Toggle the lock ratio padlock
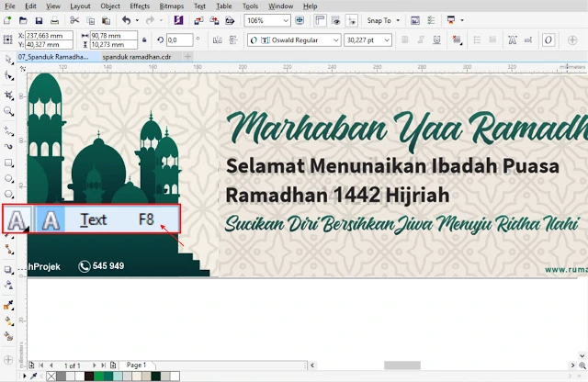This screenshot has width=588, height=382. click(x=144, y=39)
